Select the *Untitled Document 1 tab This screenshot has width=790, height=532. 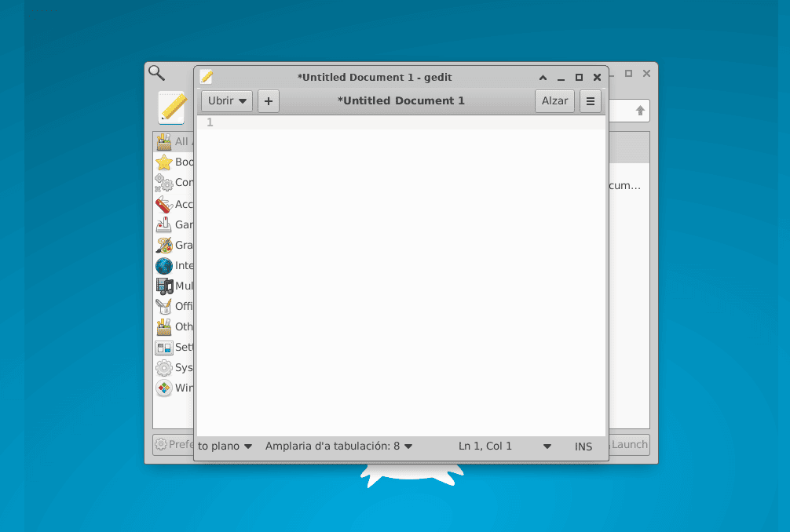(401, 100)
